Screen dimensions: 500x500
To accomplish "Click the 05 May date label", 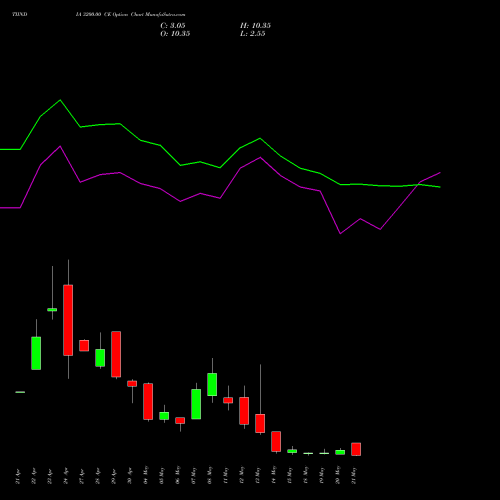I will (x=162, y=475).
